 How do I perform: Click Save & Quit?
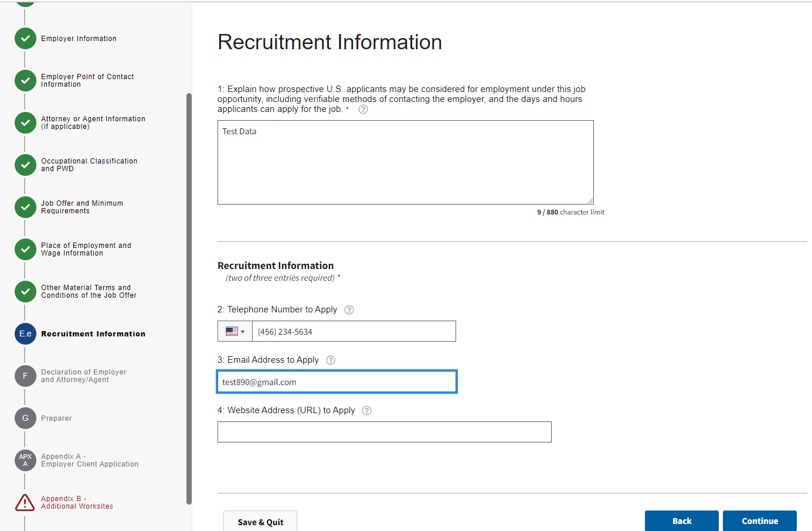tap(260, 522)
